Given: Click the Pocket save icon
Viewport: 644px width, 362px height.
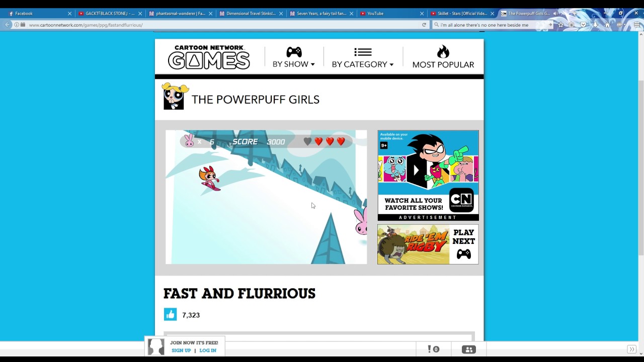Looking at the screenshot, I should [584, 25].
